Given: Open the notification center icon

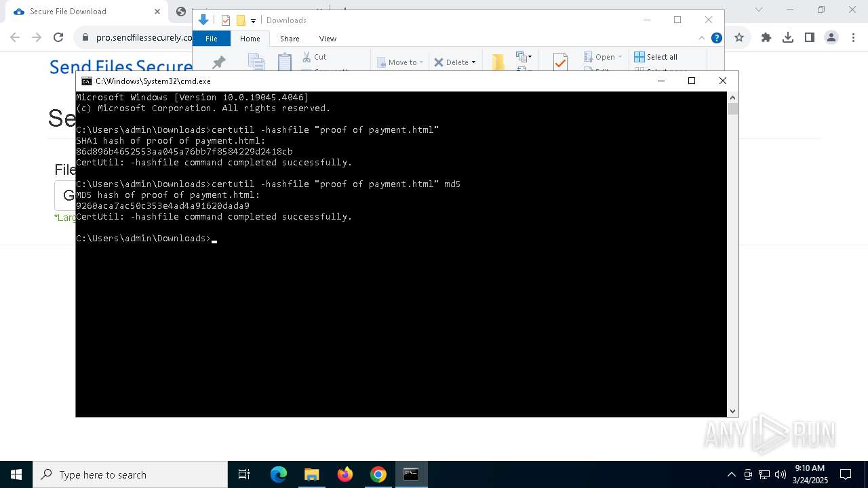Looking at the screenshot, I should pos(846,474).
